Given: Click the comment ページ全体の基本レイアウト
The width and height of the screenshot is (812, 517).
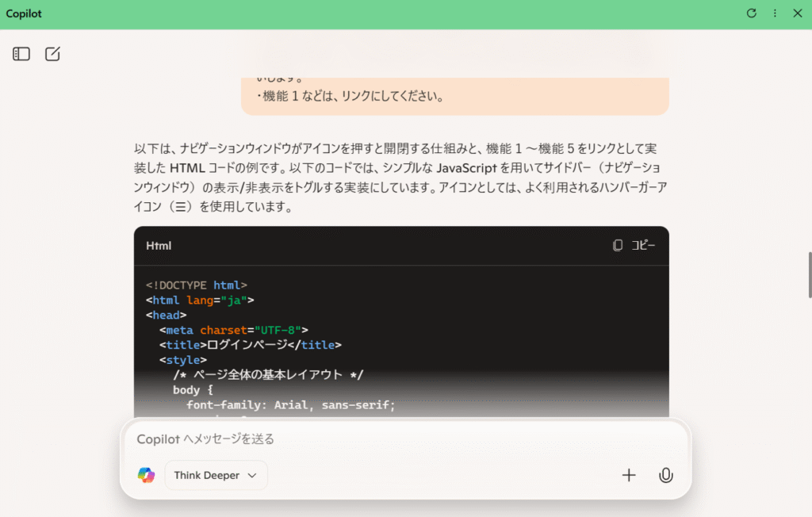Looking at the screenshot, I should [x=268, y=374].
